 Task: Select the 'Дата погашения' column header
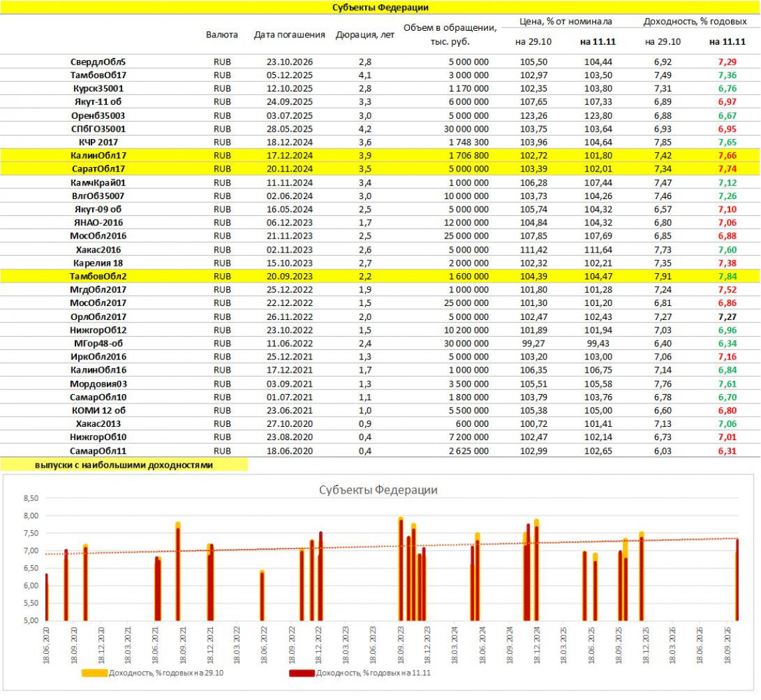point(290,35)
